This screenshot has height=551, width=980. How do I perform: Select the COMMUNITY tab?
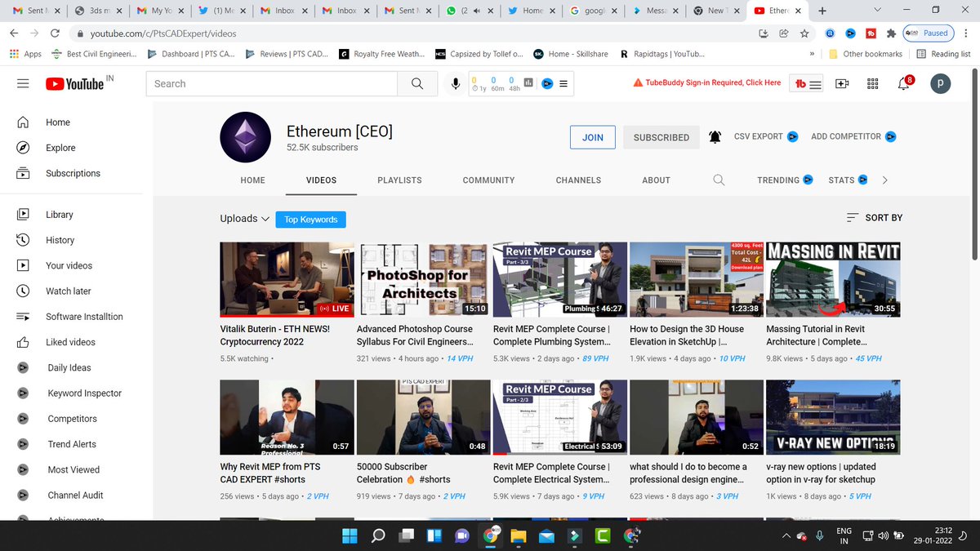click(488, 180)
